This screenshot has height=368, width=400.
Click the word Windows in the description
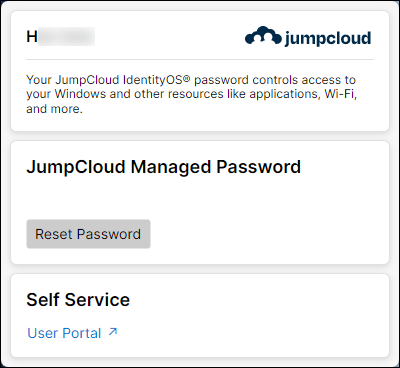click(x=80, y=94)
